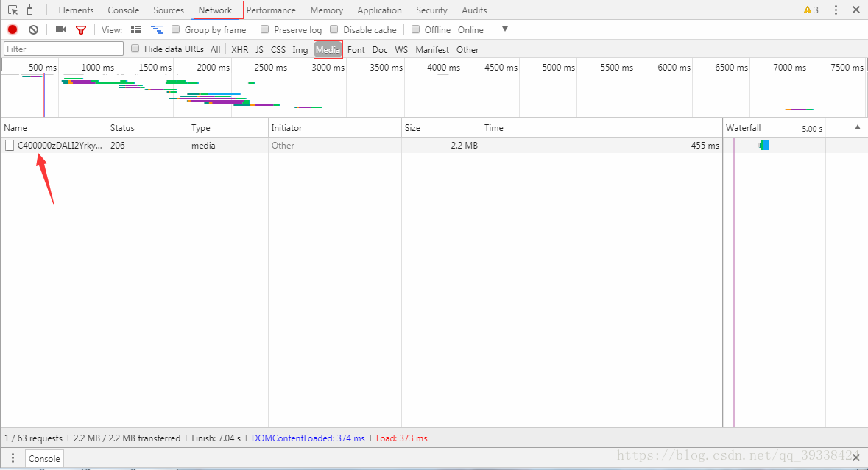Go to the Performance tab
This screenshot has width=868, height=470.
tap(271, 10)
